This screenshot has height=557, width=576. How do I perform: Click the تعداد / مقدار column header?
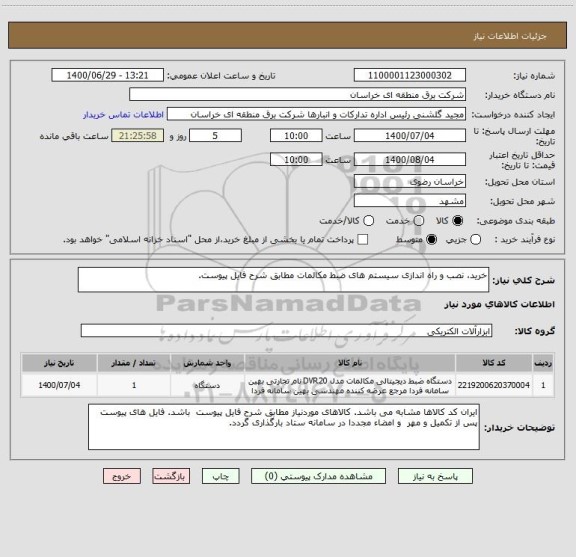coord(134,363)
